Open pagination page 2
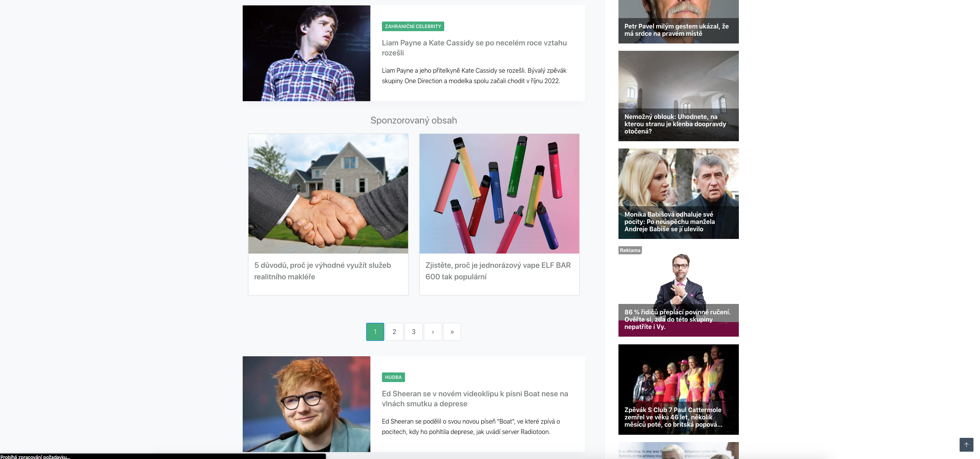This screenshot has height=459, width=980. pyautogui.click(x=394, y=332)
